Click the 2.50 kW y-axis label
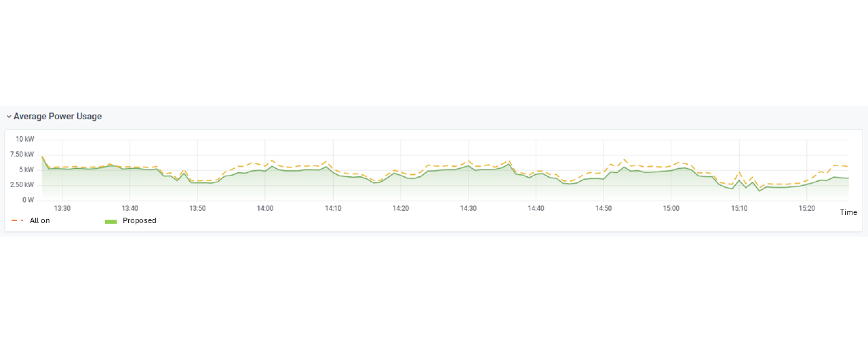The width and height of the screenshot is (868, 358). pos(22,185)
